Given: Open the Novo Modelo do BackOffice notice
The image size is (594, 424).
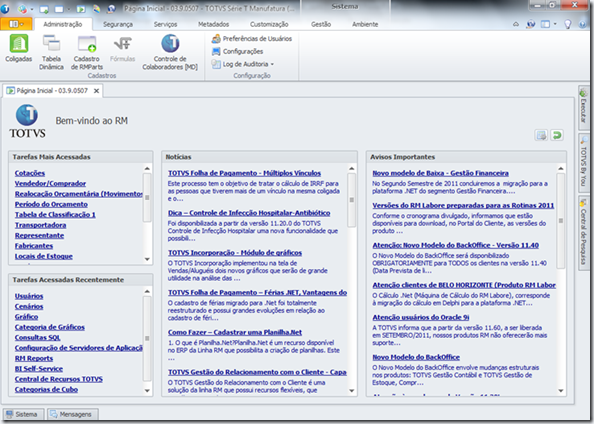Looking at the screenshot, I should pos(416,357).
